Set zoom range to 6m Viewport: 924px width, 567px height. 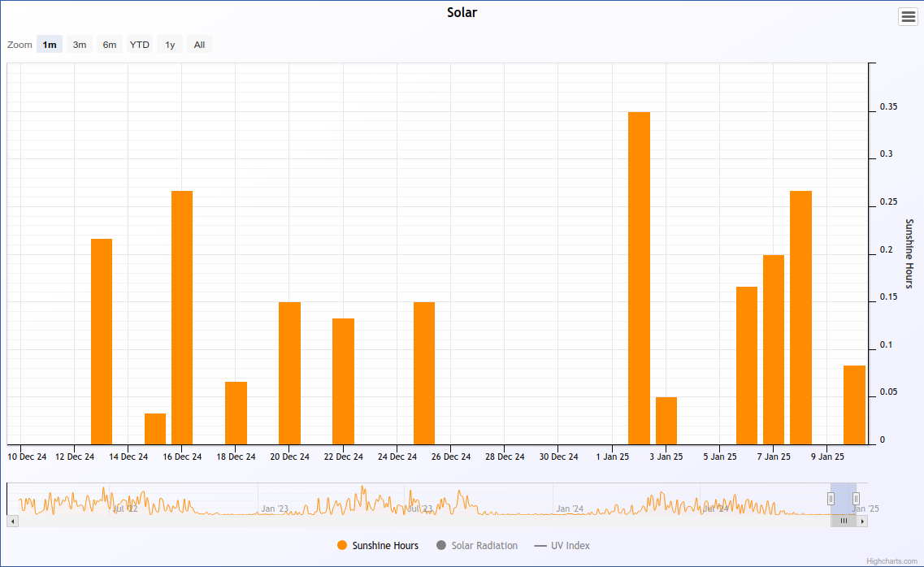(110, 45)
